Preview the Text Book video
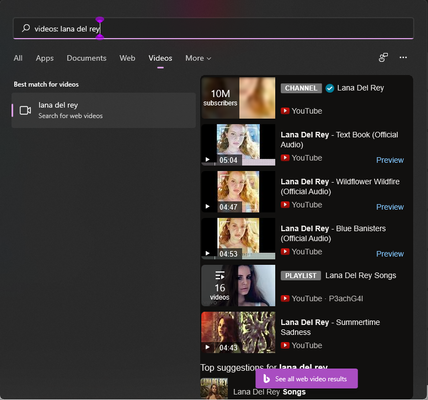 (x=390, y=160)
